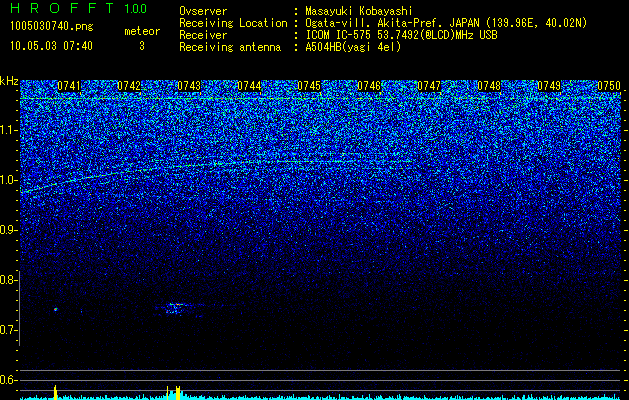The width and height of the screenshot is (629, 400).
Task: Click the 'Receiving Location' field label
Action: (x=233, y=23)
